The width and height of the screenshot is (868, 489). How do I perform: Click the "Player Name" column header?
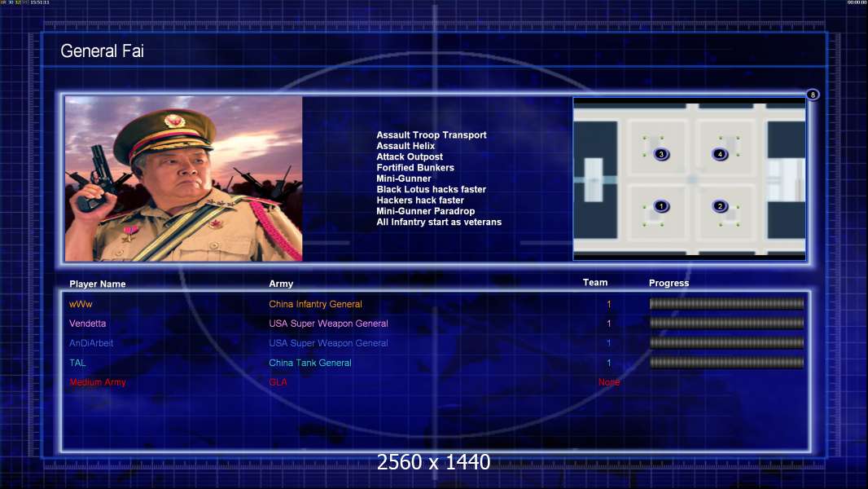click(x=98, y=284)
